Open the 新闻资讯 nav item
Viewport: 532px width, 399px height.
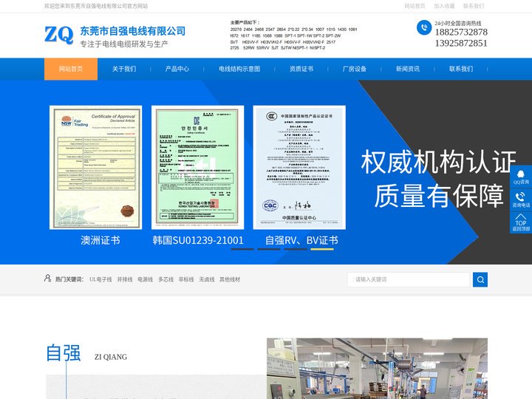(x=408, y=69)
